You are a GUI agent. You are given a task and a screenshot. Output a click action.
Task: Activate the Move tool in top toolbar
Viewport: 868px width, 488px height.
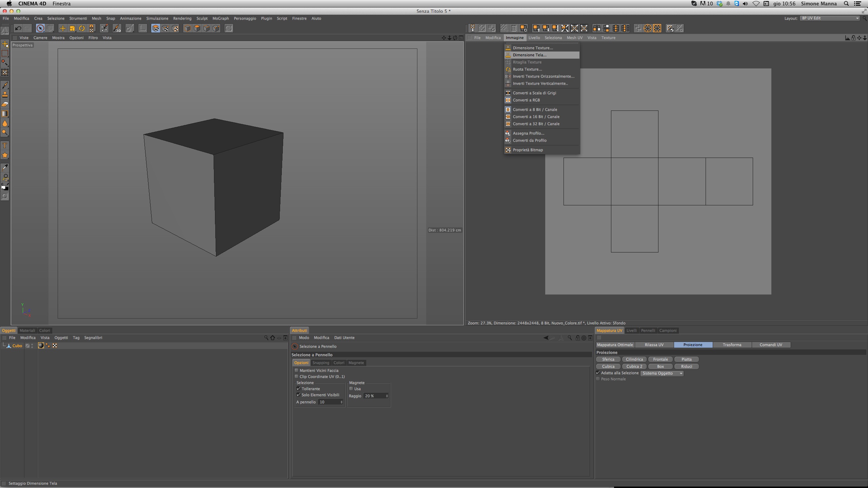62,28
